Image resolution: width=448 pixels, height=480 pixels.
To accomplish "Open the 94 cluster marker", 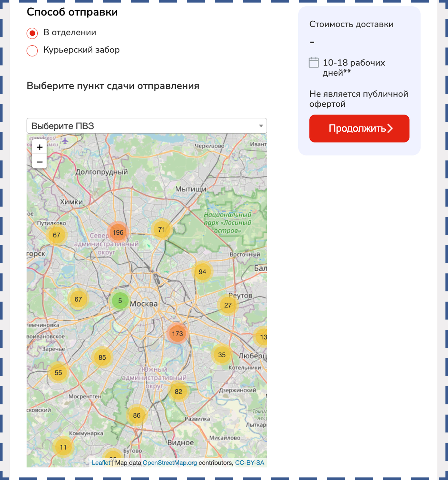I will coord(202,272).
